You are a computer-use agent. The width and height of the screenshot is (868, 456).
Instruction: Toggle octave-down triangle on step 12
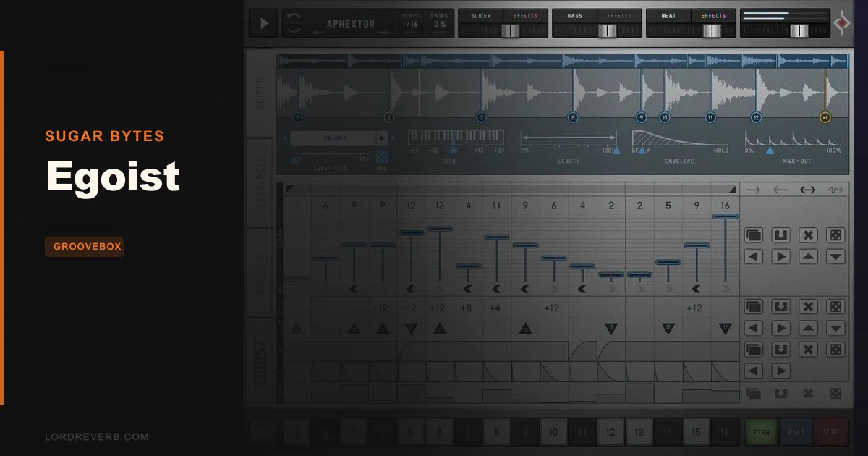click(x=610, y=329)
